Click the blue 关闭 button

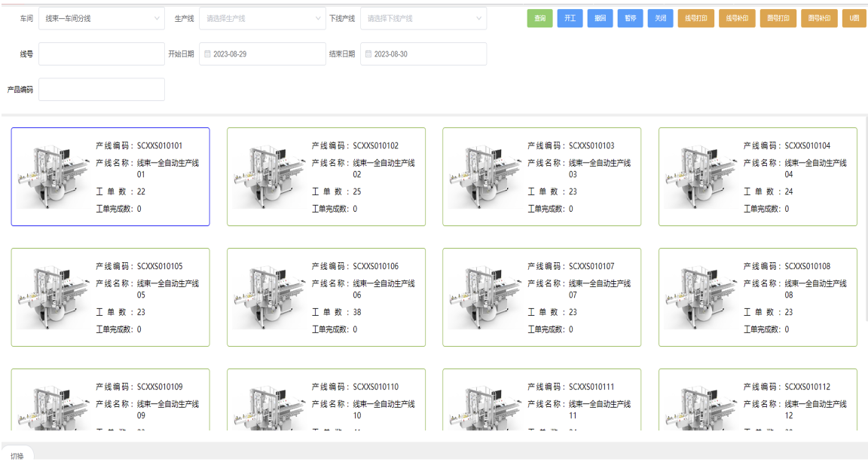point(660,18)
